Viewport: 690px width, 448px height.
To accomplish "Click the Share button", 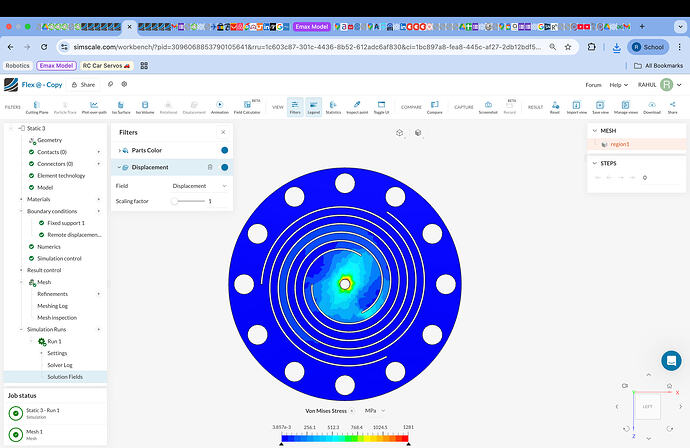I will pyautogui.click(x=83, y=85).
